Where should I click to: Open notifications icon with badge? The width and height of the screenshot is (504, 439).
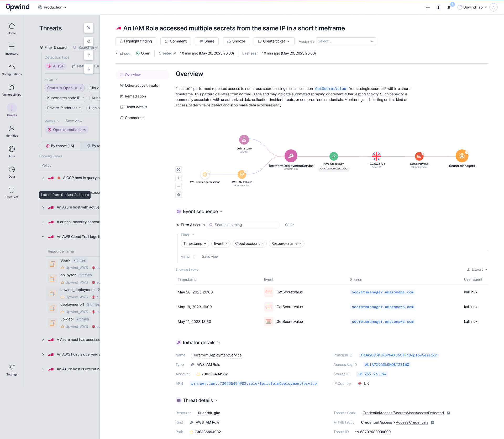click(x=449, y=7)
